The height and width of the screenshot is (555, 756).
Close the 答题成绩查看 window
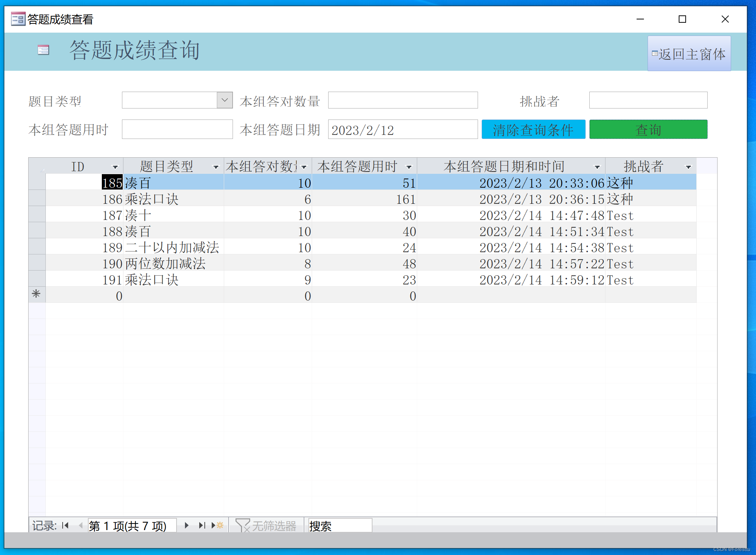(725, 19)
